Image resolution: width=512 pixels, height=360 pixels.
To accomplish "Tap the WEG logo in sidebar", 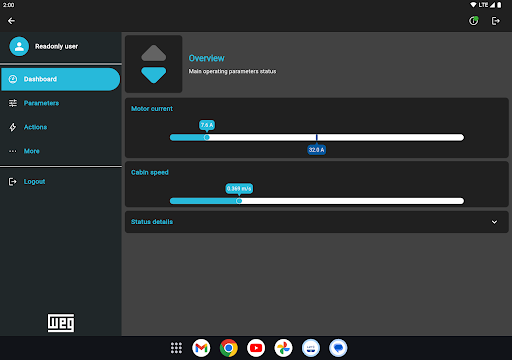I will 61,323.
